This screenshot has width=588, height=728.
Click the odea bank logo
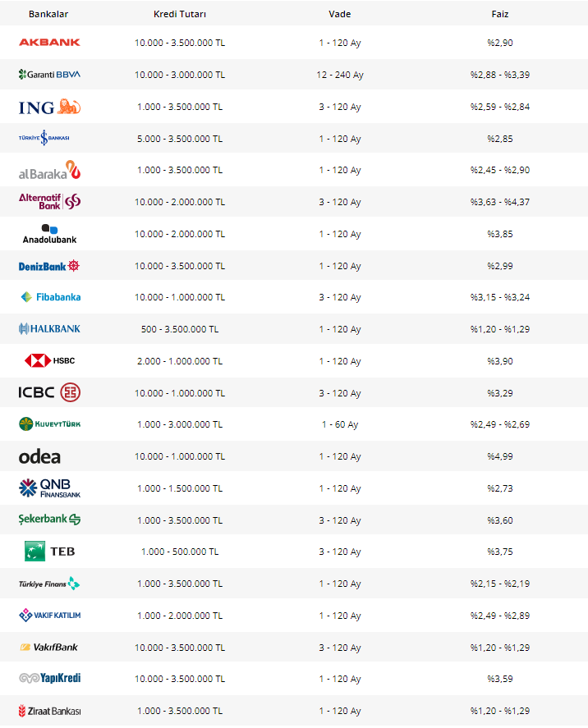[x=39, y=456]
